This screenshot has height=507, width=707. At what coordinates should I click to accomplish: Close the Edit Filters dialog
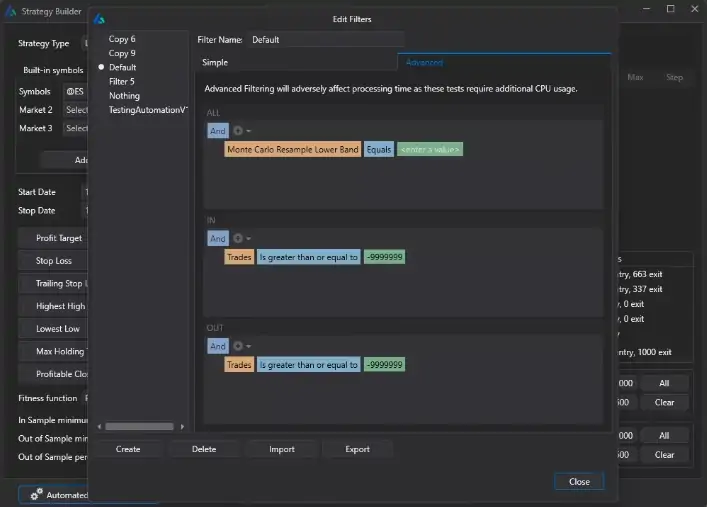[x=579, y=481]
